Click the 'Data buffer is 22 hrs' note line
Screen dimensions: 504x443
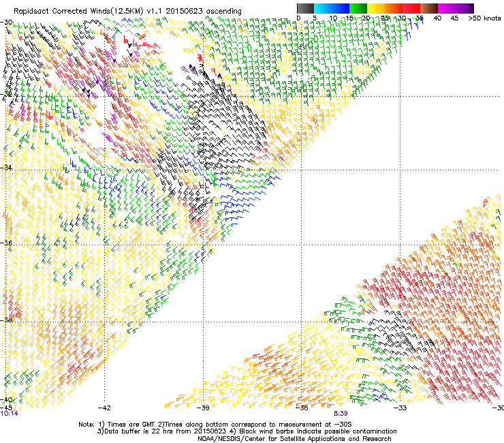pyautogui.click(x=247, y=431)
